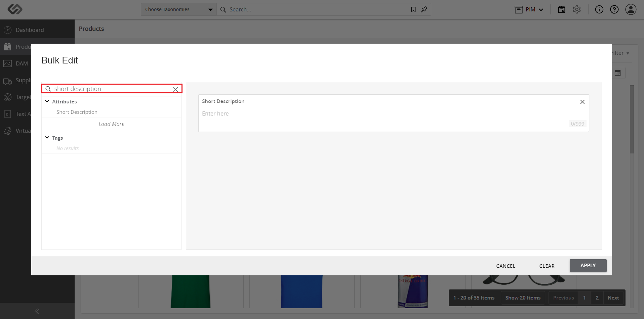Open Show 20 Items page size selector
The height and width of the screenshot is (319, 644).
coord(523,298)
